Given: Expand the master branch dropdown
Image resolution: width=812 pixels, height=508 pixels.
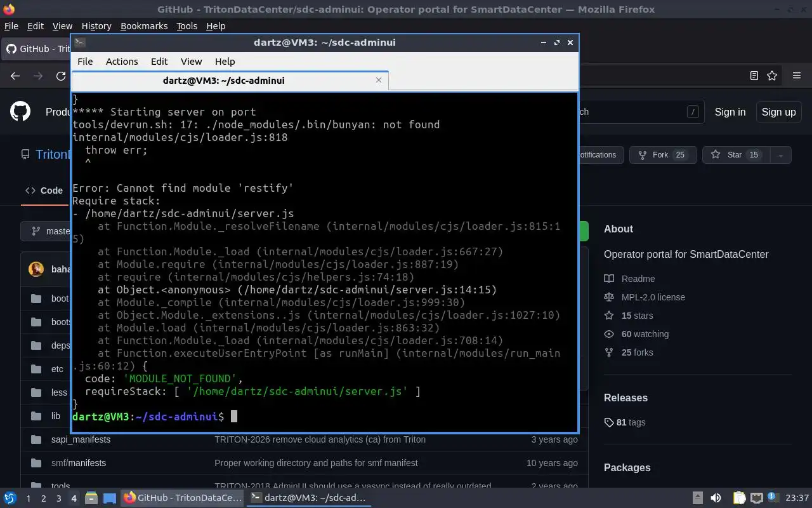Looking at the screenshot, I should pos(47,231).
